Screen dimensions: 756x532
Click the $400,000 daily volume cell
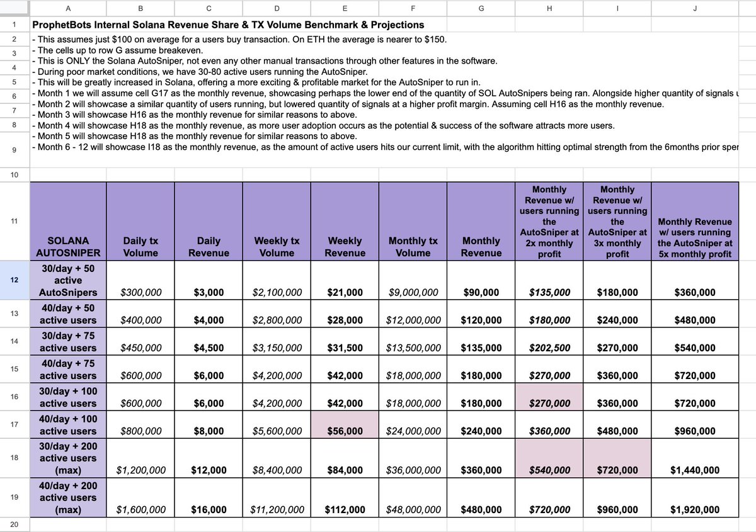[140, 315]
